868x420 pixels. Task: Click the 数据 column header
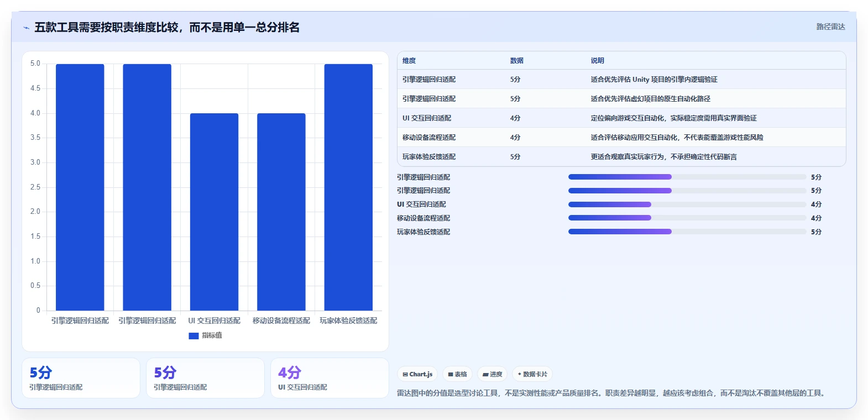517,61
